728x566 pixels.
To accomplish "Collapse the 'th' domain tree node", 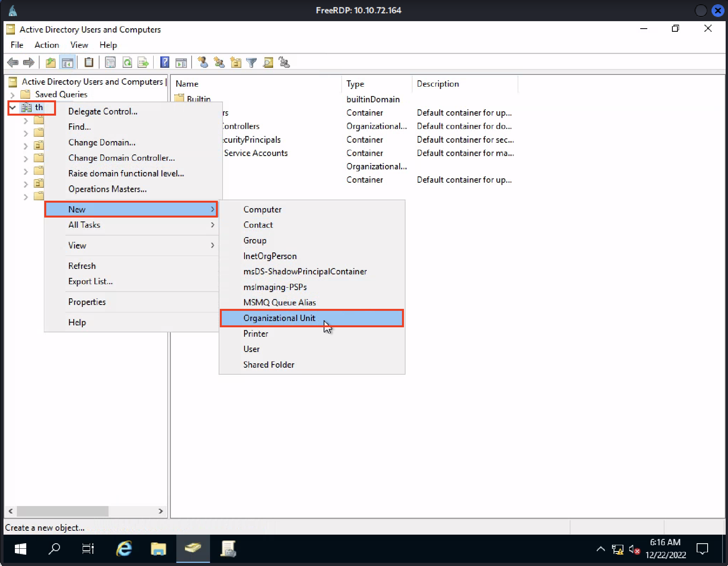I will [13, 107].
